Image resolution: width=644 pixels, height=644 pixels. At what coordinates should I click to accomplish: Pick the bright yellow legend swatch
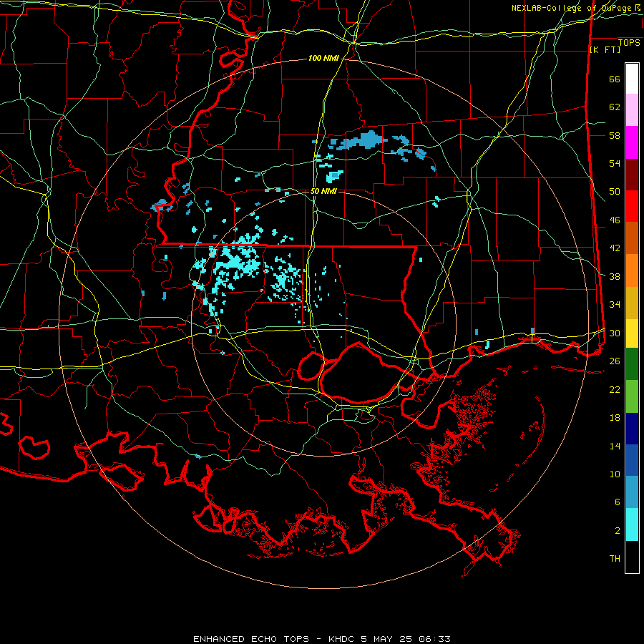click(632, 333)
